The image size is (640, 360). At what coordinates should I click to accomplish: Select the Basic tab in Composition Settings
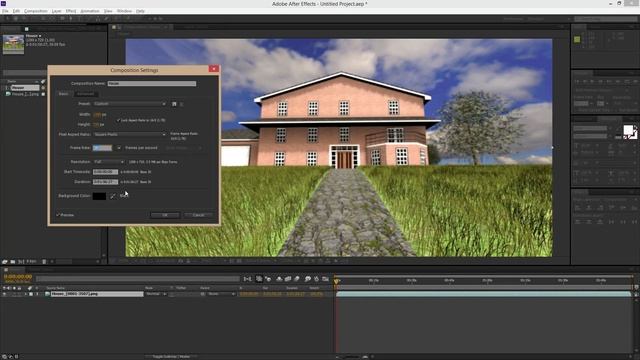coord(63,94)
